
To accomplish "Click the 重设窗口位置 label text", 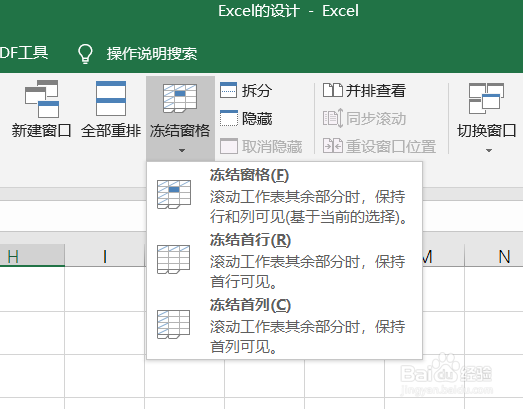I will pyautogui.click(x=391, y=147).
